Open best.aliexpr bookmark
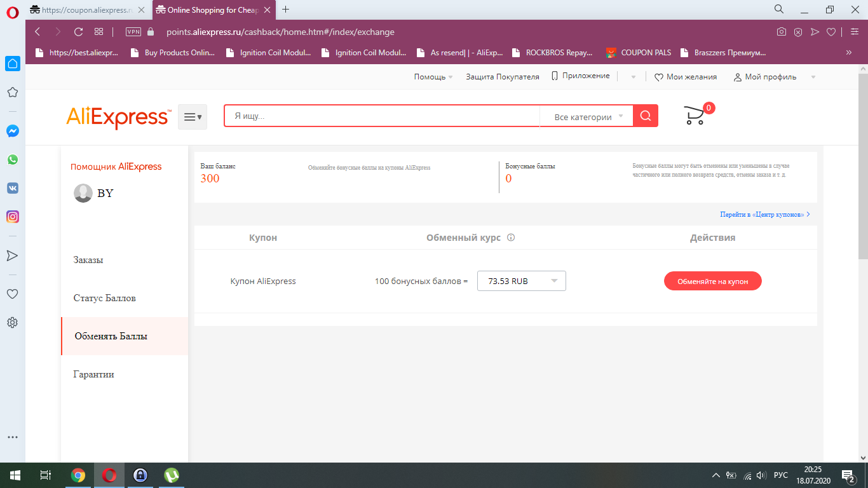This screenshot has height=488, width=868. pos(77,53)
